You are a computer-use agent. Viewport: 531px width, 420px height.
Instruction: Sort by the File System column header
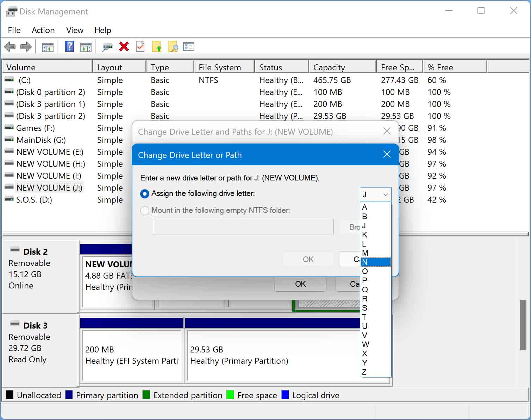click(224, 67)
